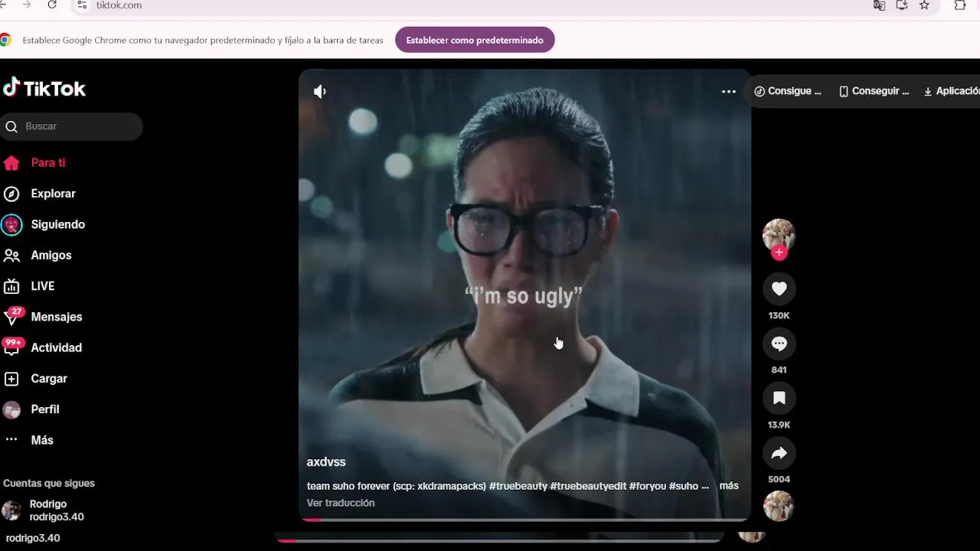Image resolution: width=980 pixels, height=551 pixels.
Task: Seek on the video progress bar
Action: click(524, 520)
